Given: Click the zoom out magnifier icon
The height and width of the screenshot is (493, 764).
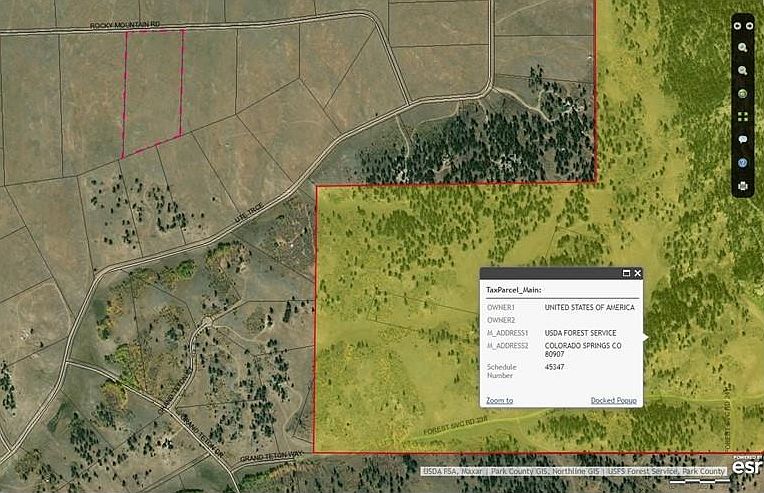Looking at the screenshot, I should (x=743, y=71).
